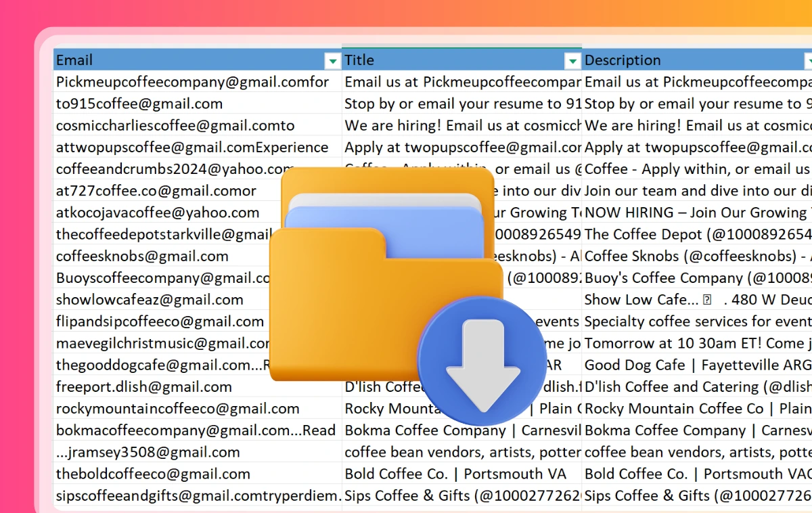Select Description cell 'Stop by or email your resume'
The width and height of the screenshot is (812, 513).
pyautogui.click(x=697, y=104)
